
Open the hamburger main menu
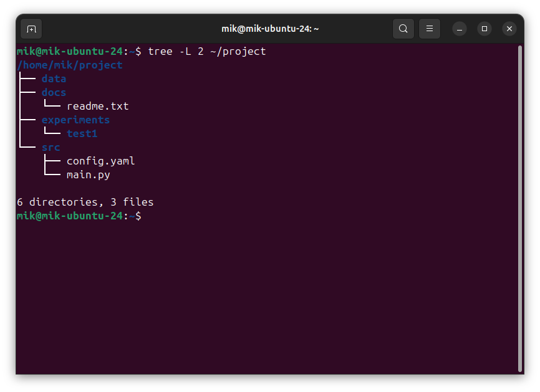tap(430, 29)
